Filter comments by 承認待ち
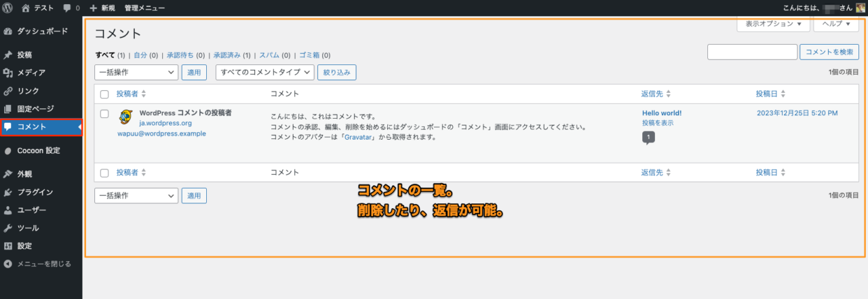 click(177, 55)
